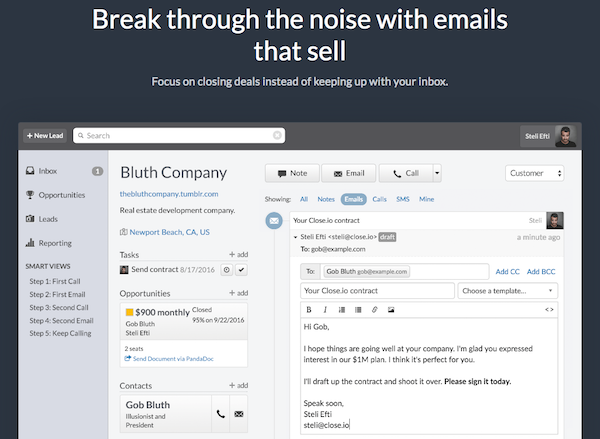The image size is (600, 439).
Task: Toggle HTML source code view
Action: point(549,310)
